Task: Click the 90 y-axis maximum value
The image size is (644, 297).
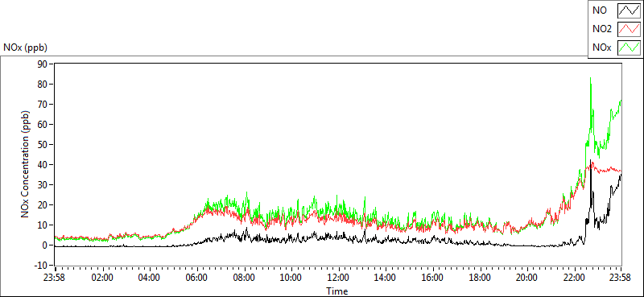Action: point(43,64)
